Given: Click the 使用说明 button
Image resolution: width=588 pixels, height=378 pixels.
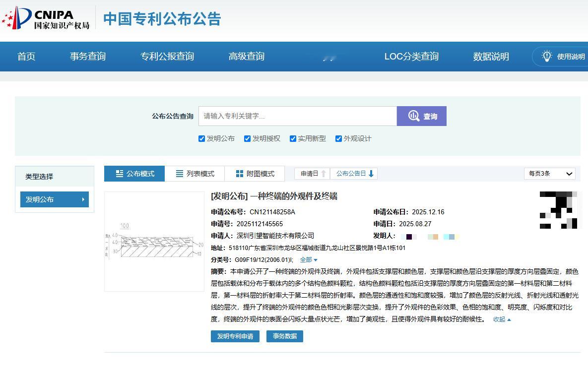Looking at the screenshot, I should 560,57.
